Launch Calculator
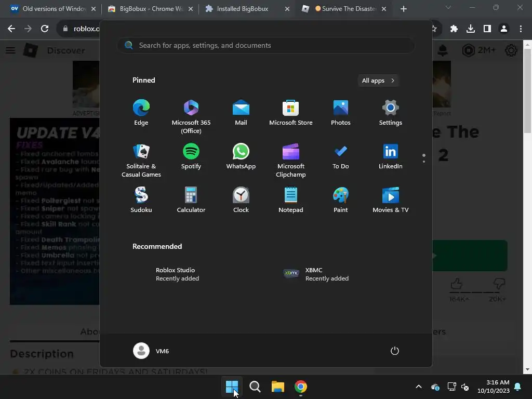 click(x=191, y=200)
